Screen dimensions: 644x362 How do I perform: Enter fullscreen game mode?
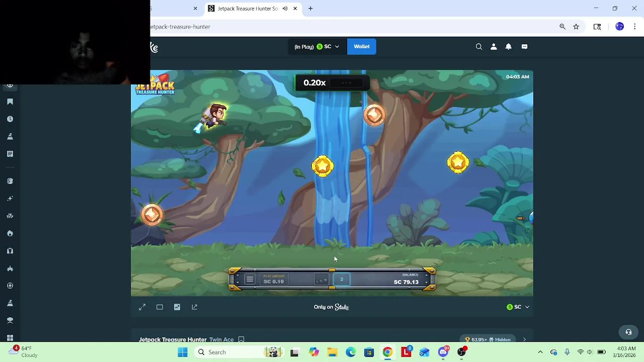pos(142,307)
